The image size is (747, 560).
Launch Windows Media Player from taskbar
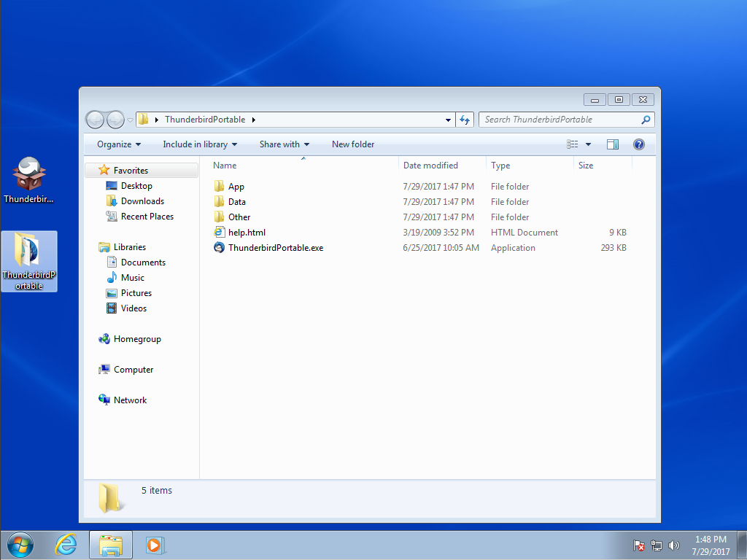tap(155, 544)
